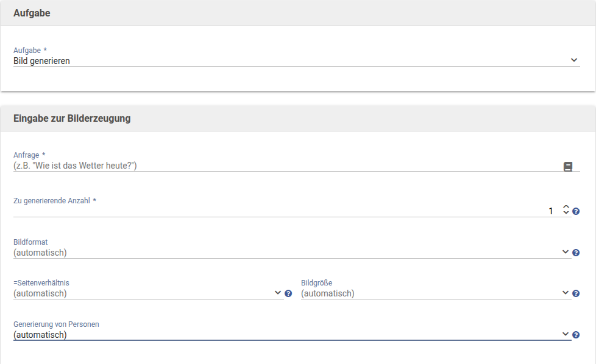Open the Aufgabe dropdown showing Bild generieren
This screenshot has width=596, height=364.
296,61
